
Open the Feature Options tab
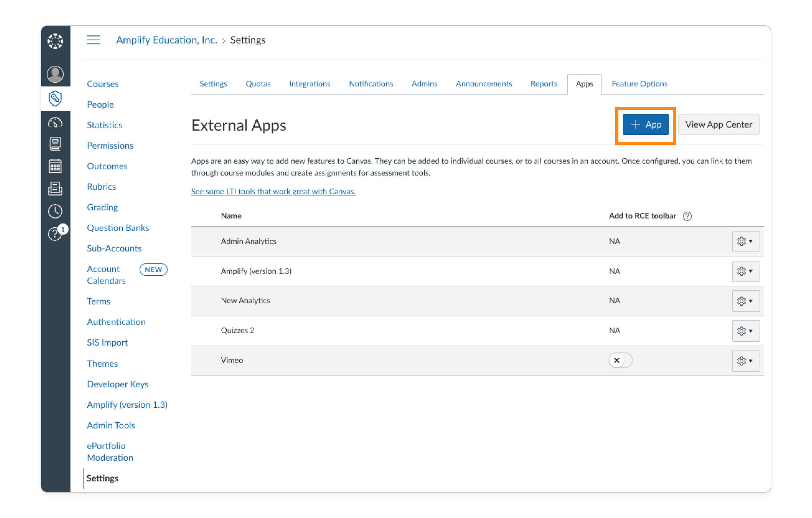click(x=639, y=84)
